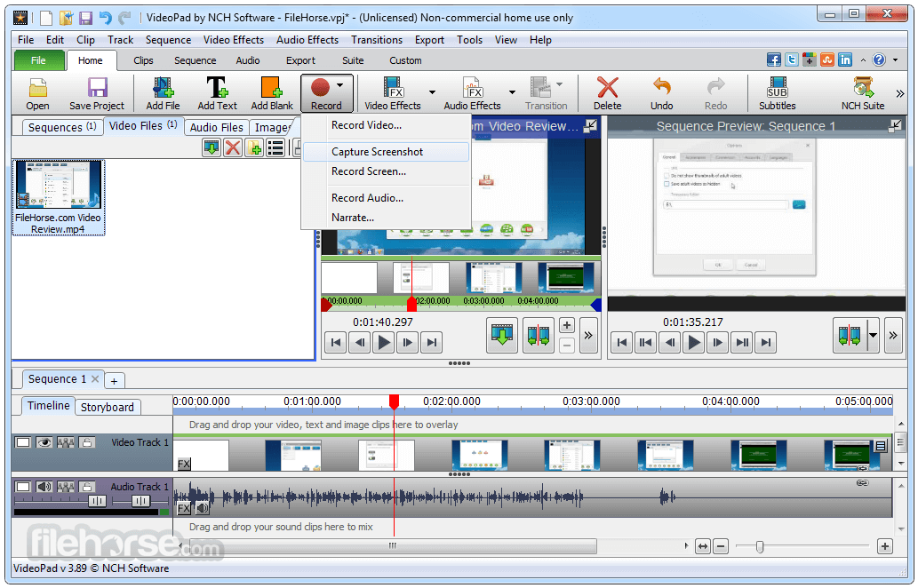The height and width of the screenshot is (588, 918).
Task: Click the blue help question mark icon
Action: pyautogui.click(x=879, y=60)
